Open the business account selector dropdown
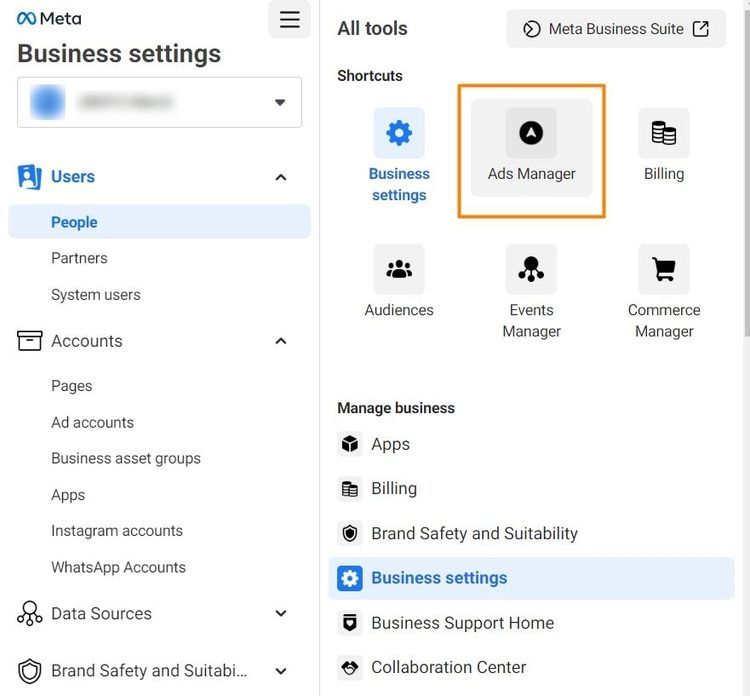 [x=159, y=102]
